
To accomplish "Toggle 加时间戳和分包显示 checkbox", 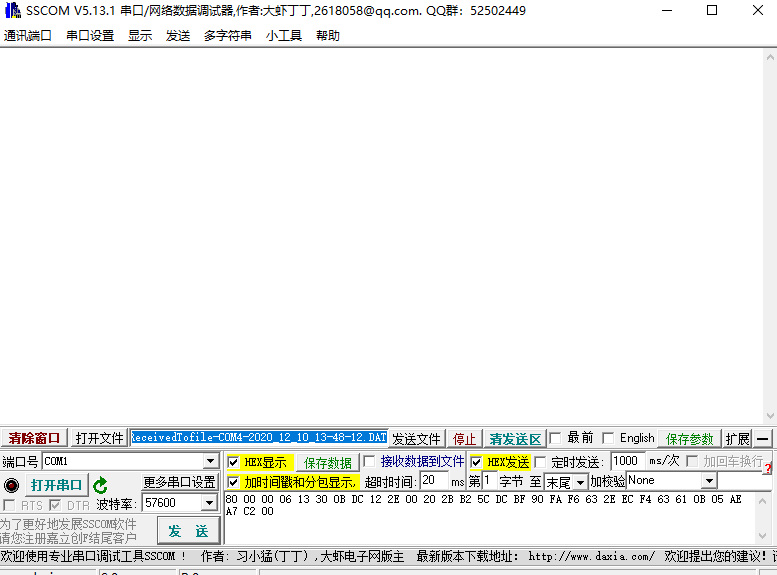I will 233,482.
